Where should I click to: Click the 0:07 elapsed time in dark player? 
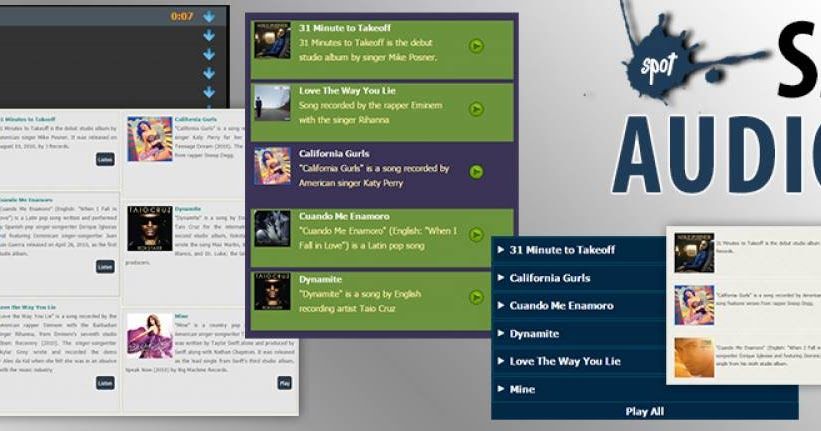[x=182, y=16]
